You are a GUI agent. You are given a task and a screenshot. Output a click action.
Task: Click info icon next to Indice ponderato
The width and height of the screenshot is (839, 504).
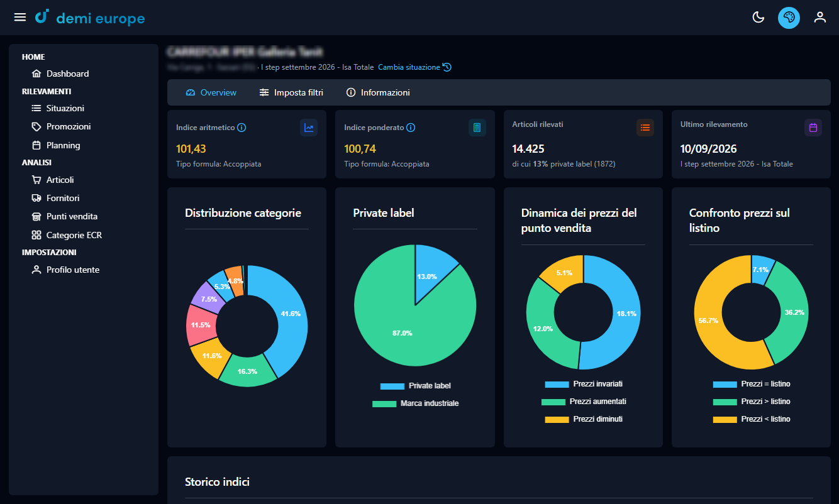coord(411,128)
